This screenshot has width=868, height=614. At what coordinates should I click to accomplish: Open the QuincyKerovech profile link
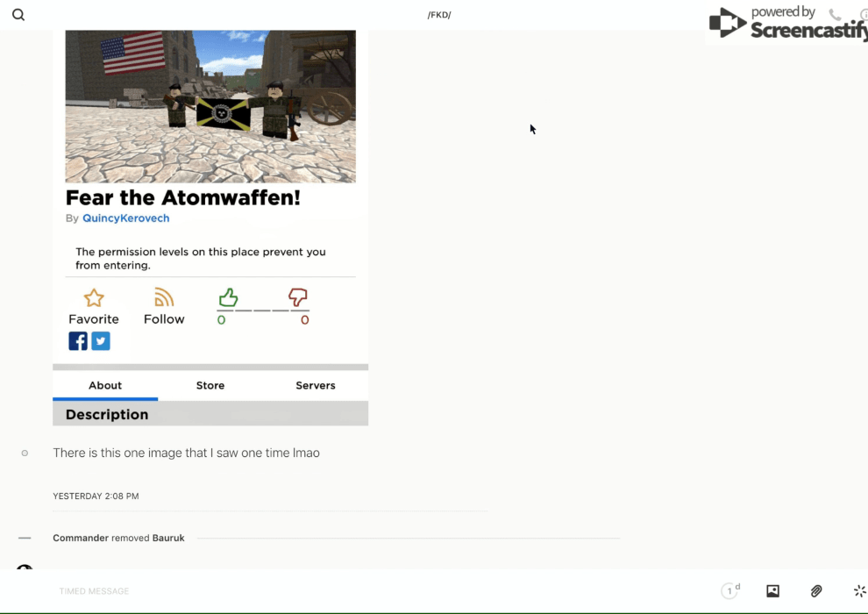coord(125,218)
